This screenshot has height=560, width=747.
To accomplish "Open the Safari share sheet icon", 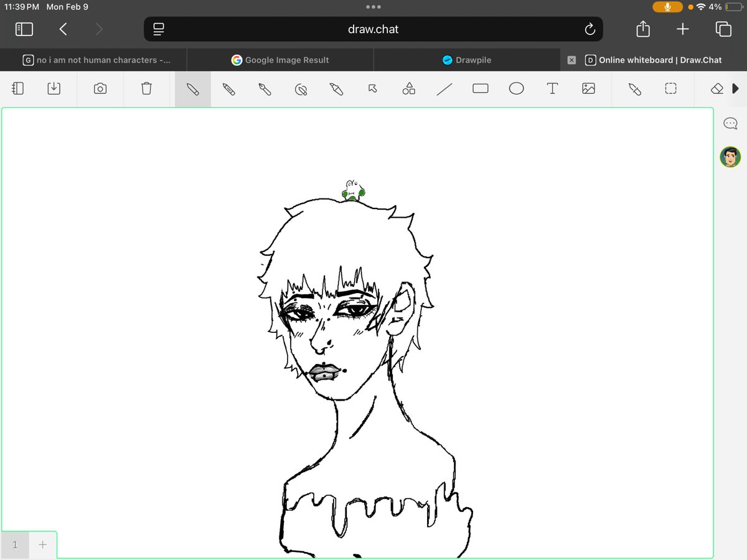I will tap(644, 29).
